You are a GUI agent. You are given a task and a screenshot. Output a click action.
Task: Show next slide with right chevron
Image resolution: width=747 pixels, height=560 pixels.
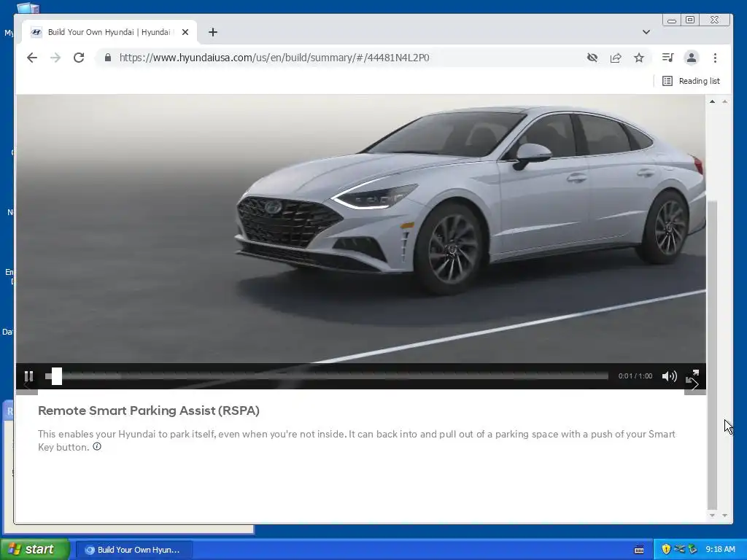point(695,384)
